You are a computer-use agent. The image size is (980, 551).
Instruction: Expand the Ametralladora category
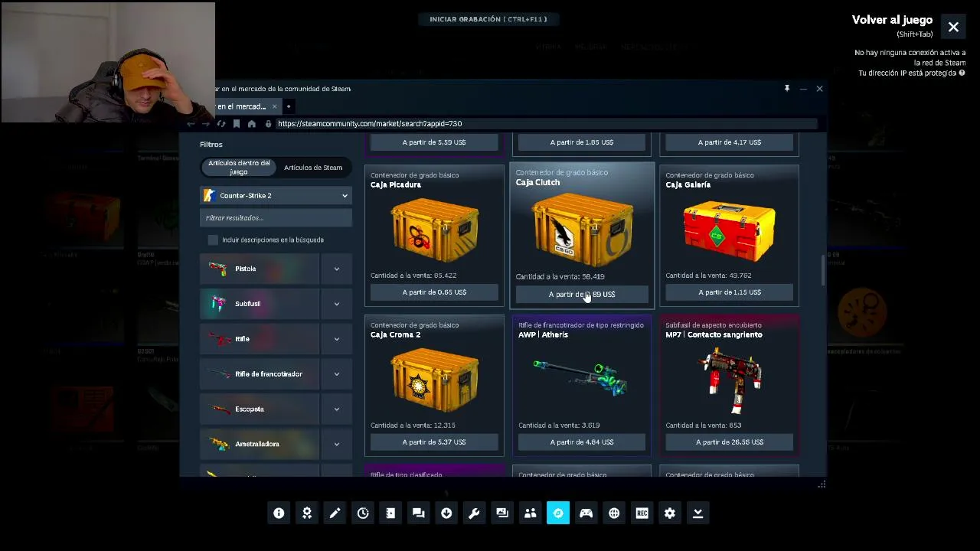click(x=337, y=445)
